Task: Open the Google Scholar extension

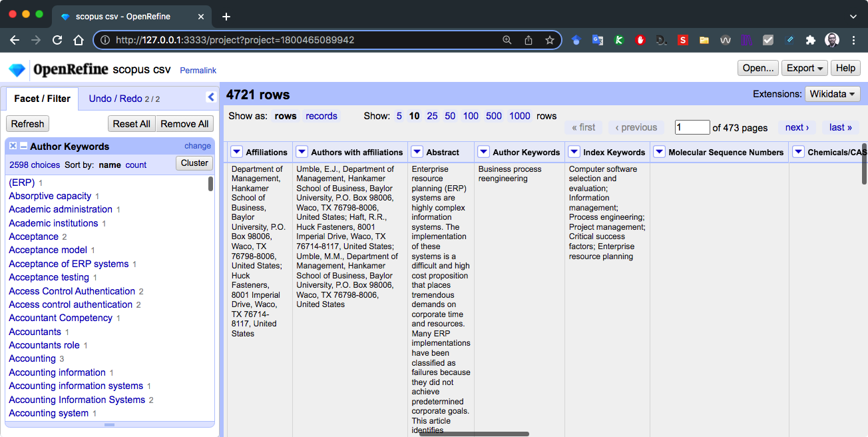Action: coord(576,40)
